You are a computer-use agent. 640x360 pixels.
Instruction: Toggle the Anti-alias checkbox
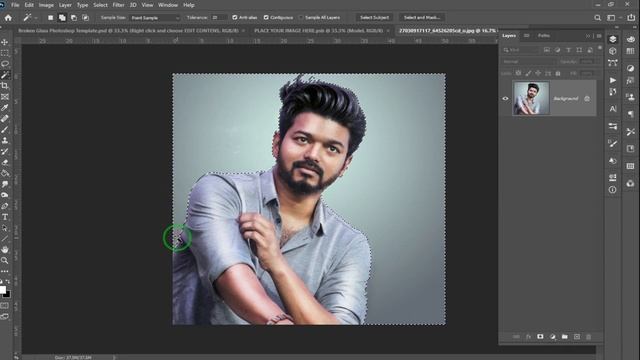[x=235, y=18]
